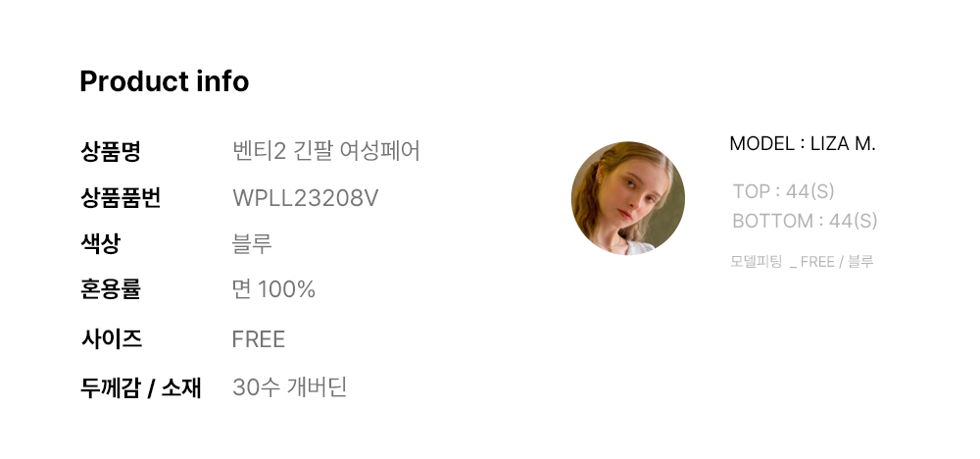Select the product code WPLL23208V

[305, 198]
